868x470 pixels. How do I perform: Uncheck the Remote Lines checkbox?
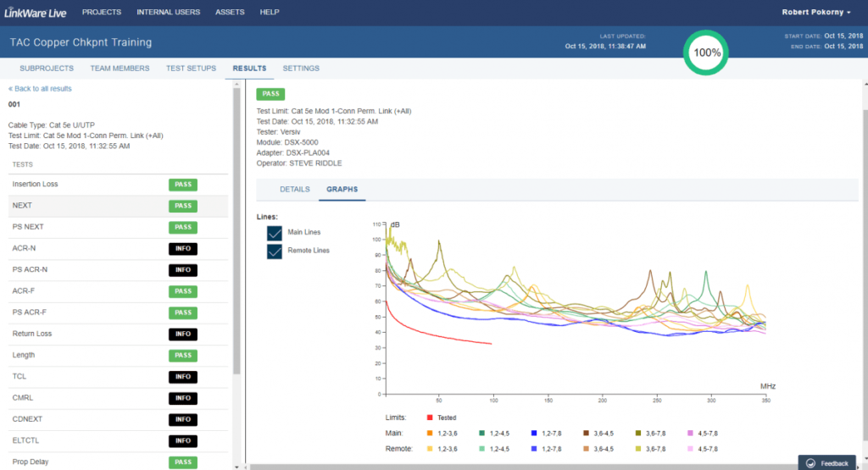tap(275, 252)
